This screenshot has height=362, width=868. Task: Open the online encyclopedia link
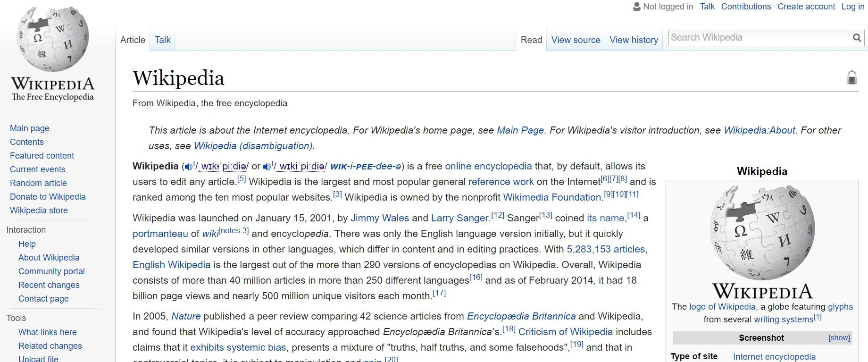488,166
